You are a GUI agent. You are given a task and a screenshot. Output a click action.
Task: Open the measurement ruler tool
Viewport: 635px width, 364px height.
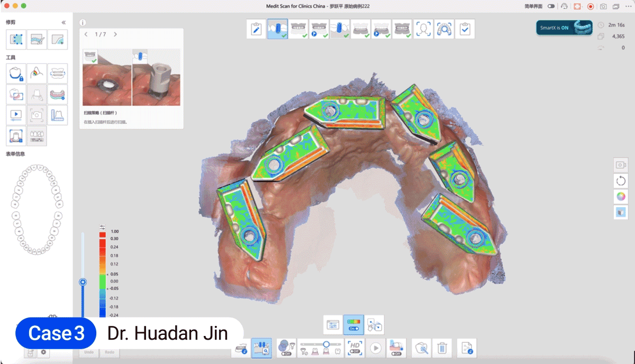tap(57, 114)
